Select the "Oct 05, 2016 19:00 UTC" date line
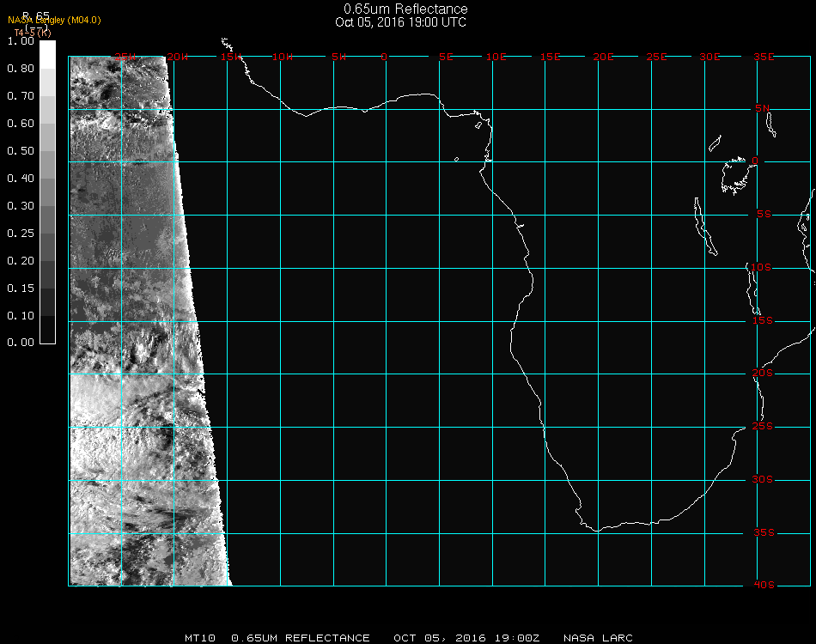 point(401,22)
